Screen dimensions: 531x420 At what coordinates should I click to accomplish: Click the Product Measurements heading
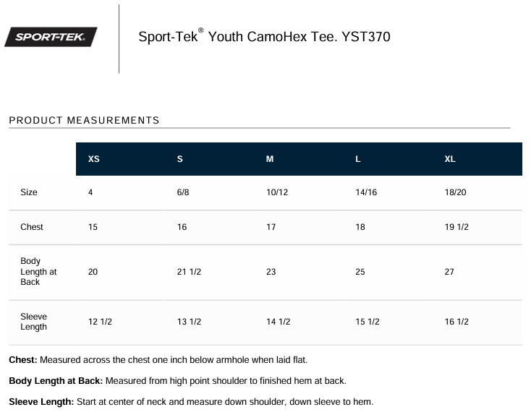84,120
